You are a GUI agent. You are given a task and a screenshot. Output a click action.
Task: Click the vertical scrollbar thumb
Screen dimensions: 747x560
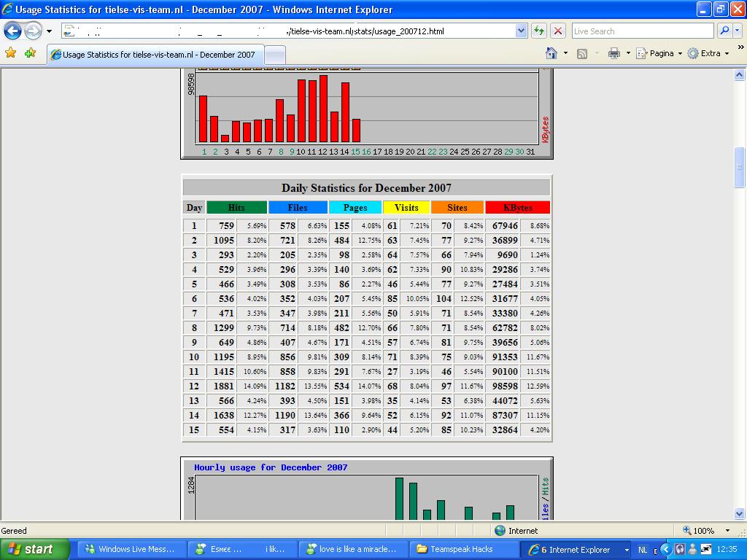coord(740,168)
